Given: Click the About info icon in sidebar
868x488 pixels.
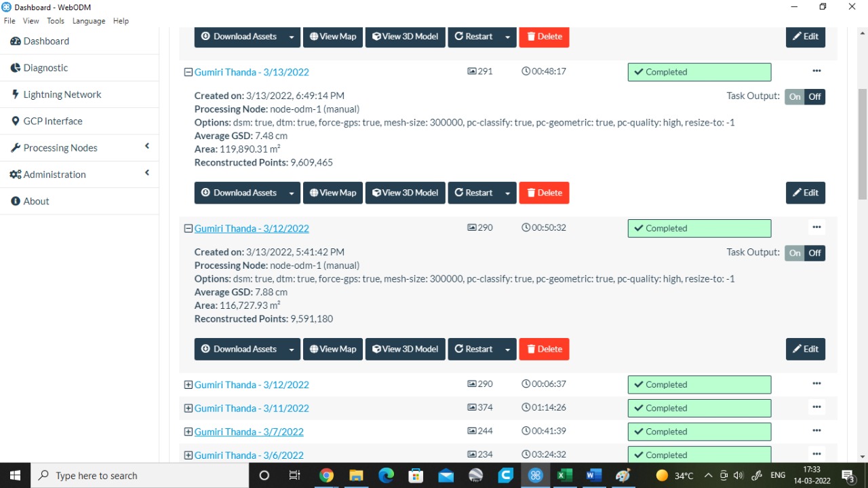Looking at the screenshot, I should 16,200.
